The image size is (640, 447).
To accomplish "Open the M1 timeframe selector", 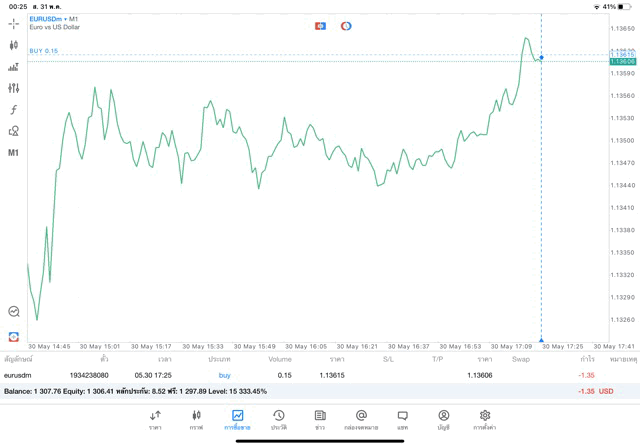I will tap(14, 153).
